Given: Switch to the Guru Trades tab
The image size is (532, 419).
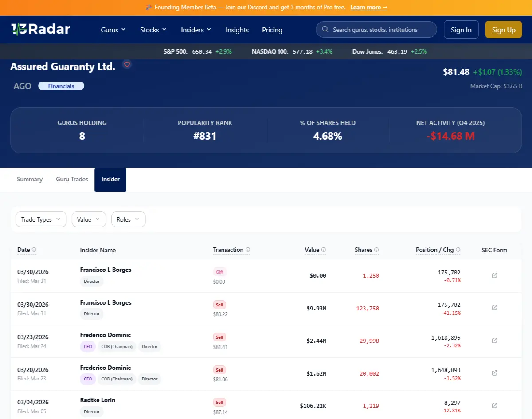Looking at the screenshot, I should (x=72, y=180).
